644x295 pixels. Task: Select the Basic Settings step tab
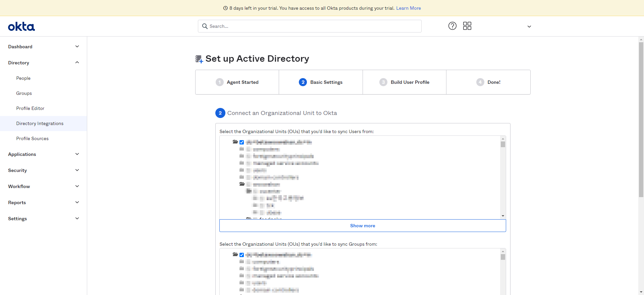click(x=321, y=82)
